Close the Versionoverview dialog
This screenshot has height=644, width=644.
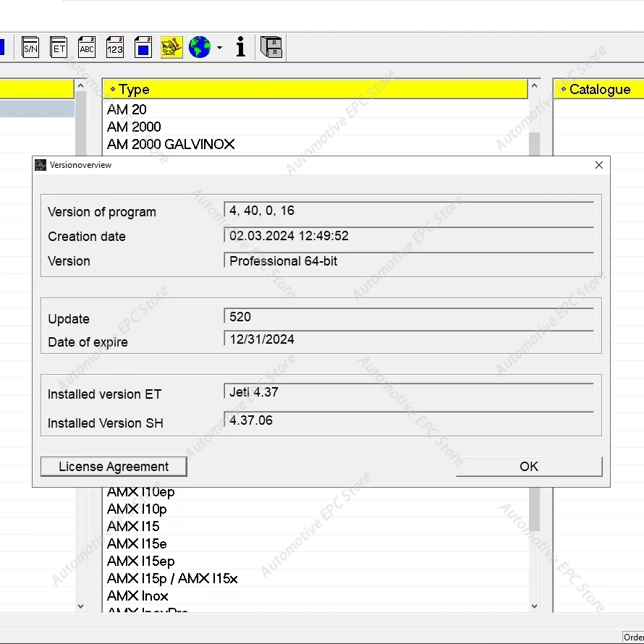(x=598, y=165)
